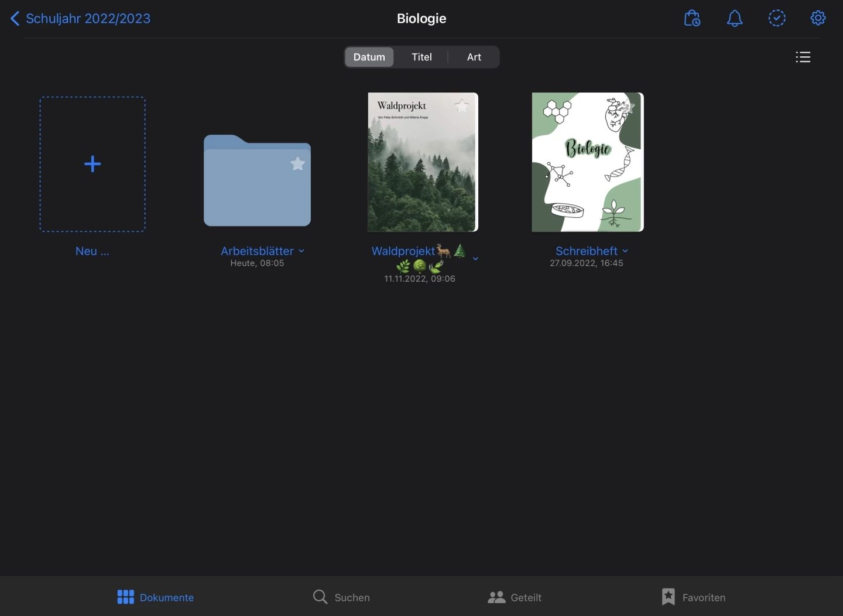This screenshot has height=616, width=843.
Task: Open the Suchen tab
Action: [x=341, y=597]
